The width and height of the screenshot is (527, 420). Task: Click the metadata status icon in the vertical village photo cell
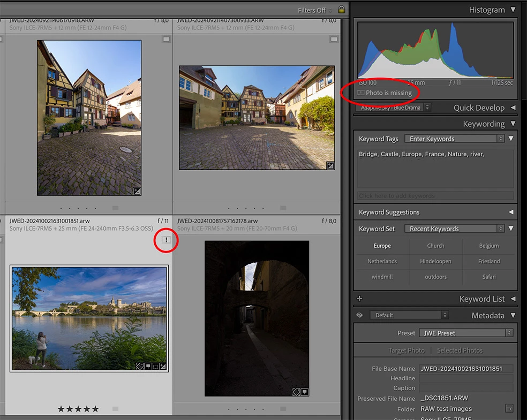(167, 39)
